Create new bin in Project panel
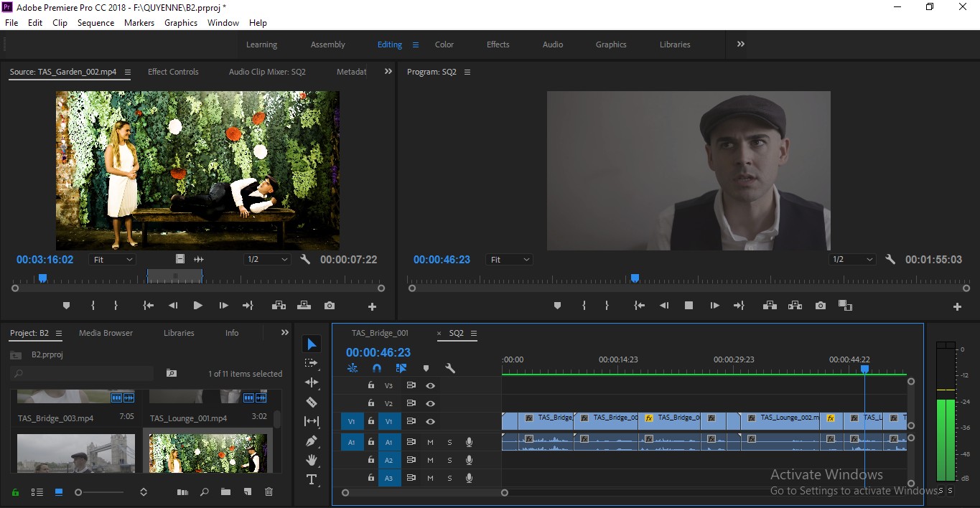The width and height of the screenshot is (980, 508). click(x=225, y=492)
